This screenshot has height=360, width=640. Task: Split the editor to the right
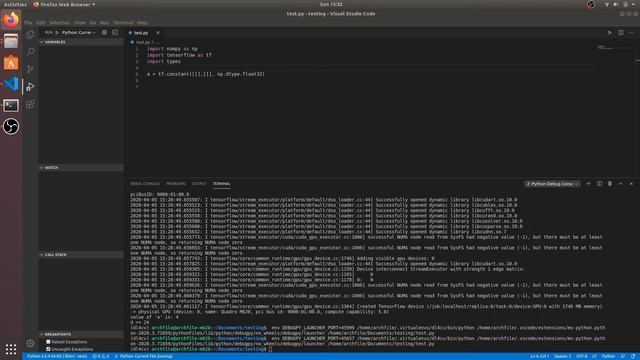[x=620, y=33]
